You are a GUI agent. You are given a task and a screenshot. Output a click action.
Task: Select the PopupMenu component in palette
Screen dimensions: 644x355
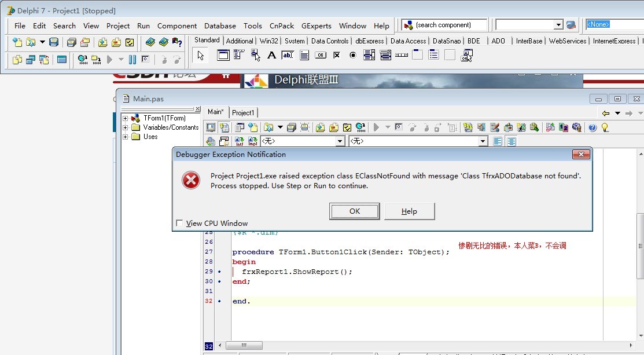(256, 55)
